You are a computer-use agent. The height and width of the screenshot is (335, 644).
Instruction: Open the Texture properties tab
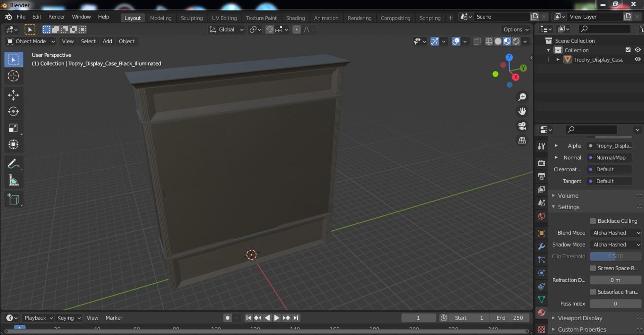[x=541, y=329]
